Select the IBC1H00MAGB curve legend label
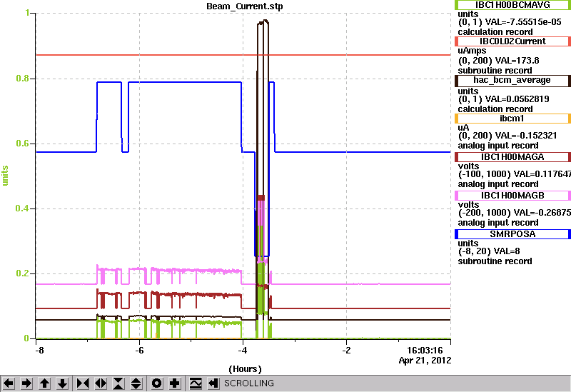Viewport: 571px width, 392px height. 512,196
